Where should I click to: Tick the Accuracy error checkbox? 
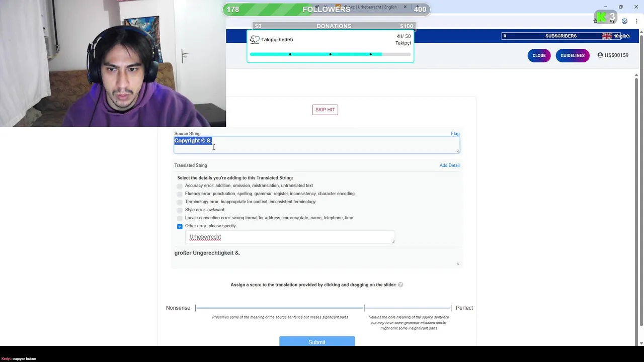180,186
